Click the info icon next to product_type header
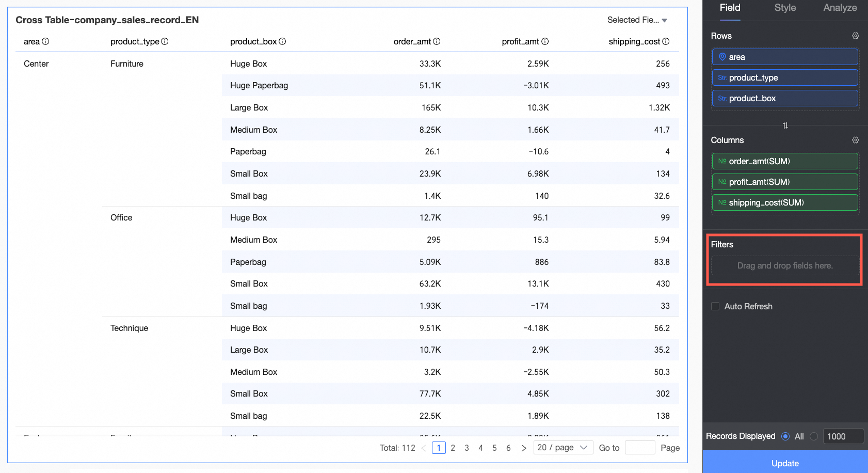 click(165, 41)
